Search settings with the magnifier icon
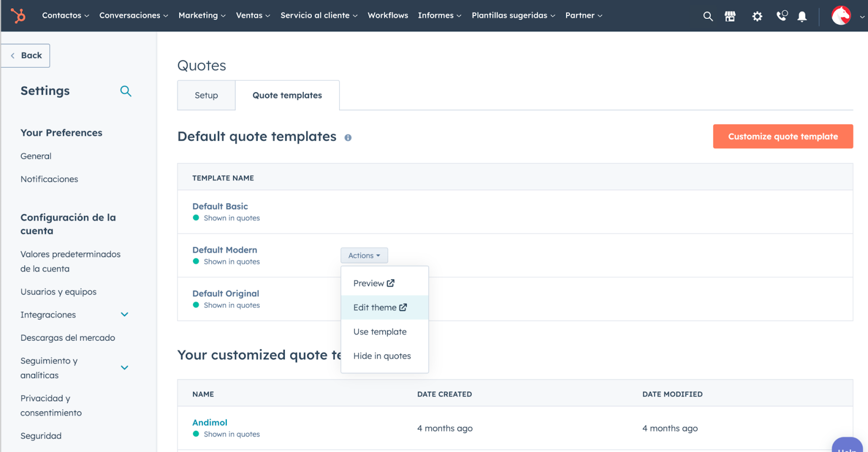868x452 pixels. pos(126,91)
